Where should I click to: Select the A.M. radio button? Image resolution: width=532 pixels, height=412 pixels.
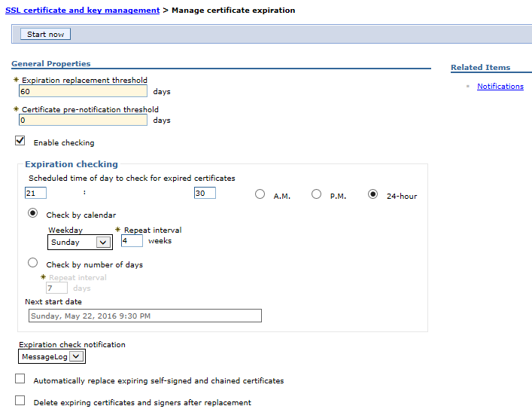(x=260, y=194)
